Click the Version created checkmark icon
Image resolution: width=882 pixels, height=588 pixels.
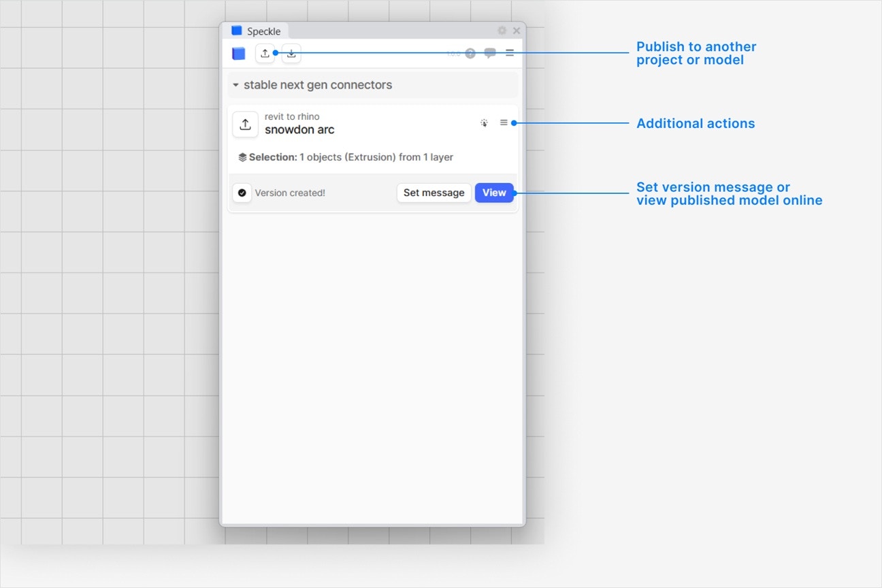[x=242, y=193]
